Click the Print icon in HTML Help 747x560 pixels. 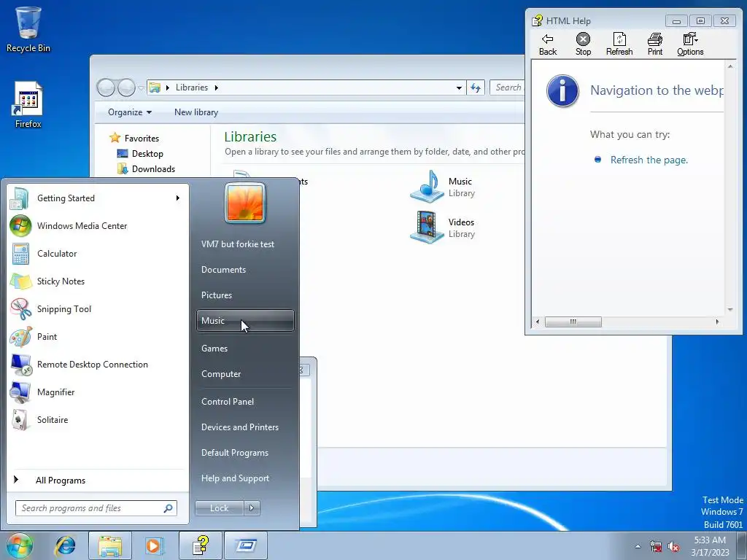pyautogui.click(x=655, y=44)
